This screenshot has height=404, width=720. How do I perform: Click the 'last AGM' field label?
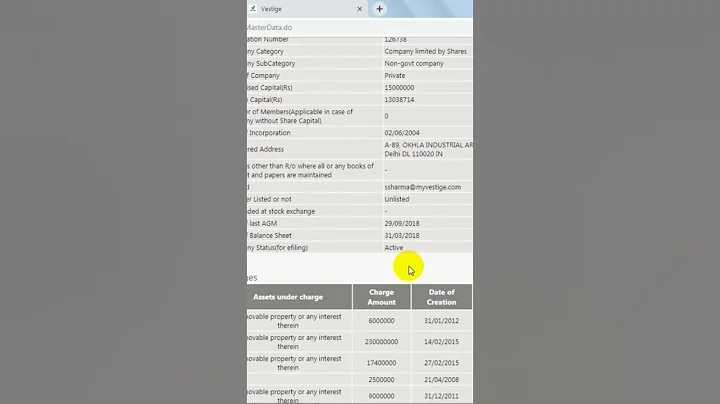point(263,223)
